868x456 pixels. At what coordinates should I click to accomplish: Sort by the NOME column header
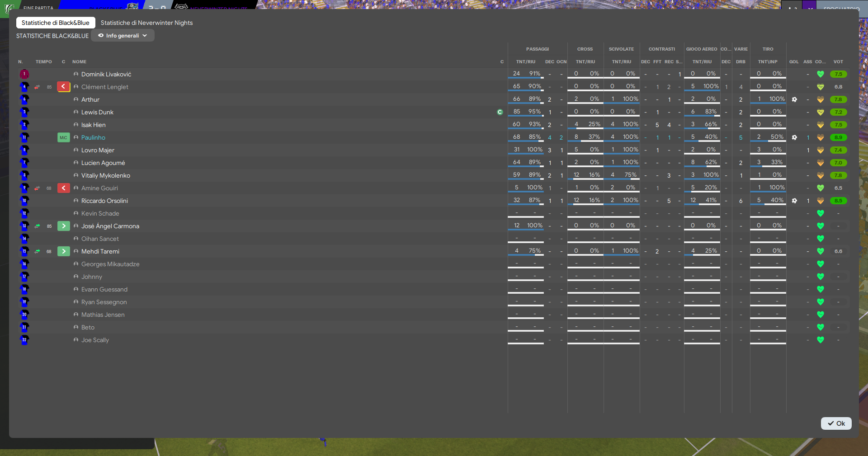click(x=79, y=62)
